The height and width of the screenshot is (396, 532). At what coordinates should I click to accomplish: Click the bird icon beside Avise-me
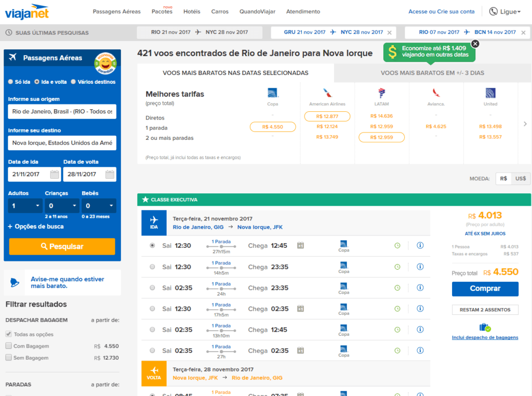pyautogui.click(x=15, y=282)
